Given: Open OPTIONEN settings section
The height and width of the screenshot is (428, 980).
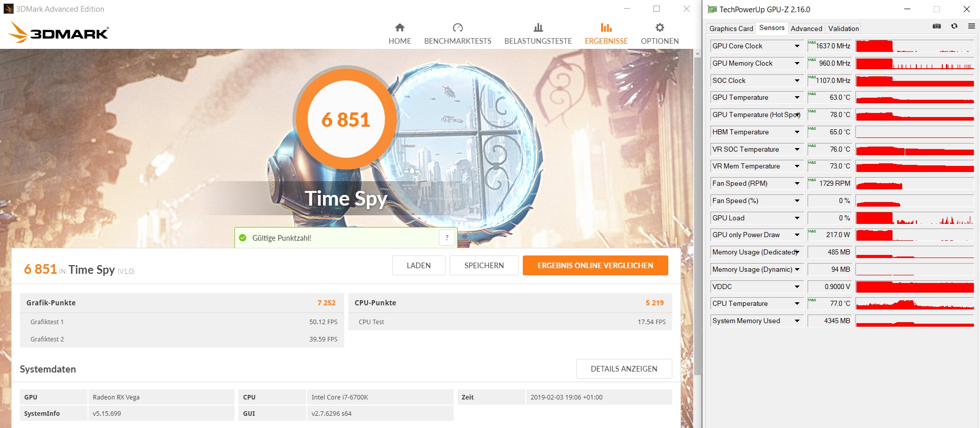Looking at the screenshot, I should pos(660,34).
